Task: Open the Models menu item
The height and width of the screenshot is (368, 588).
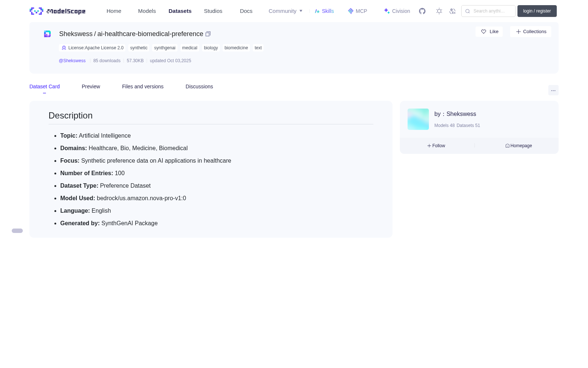Action: [x=147, y=11]
